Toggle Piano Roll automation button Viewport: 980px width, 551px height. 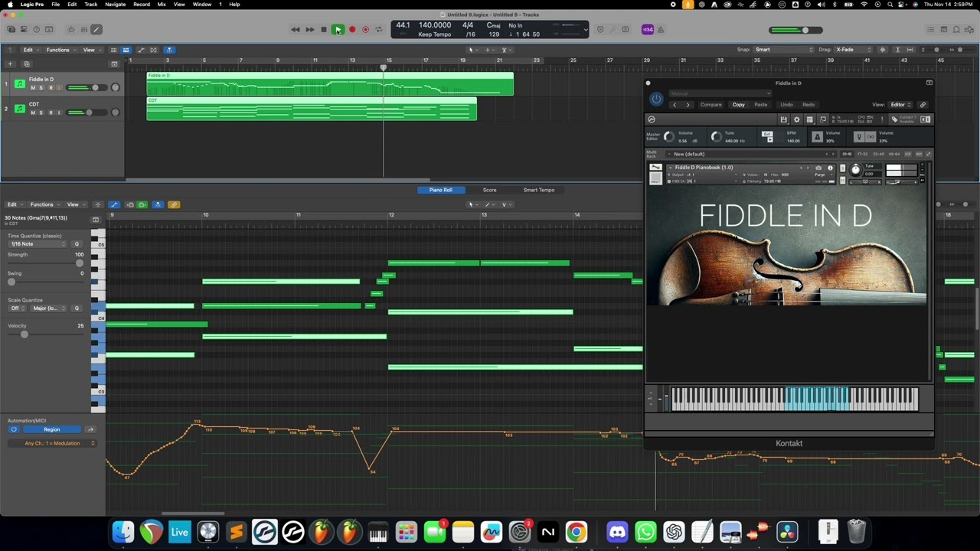[114, 204]
